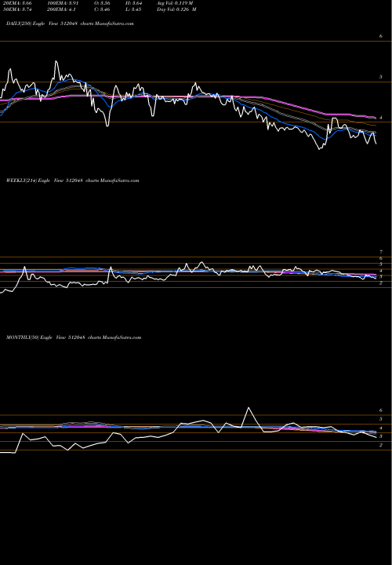Click the 7 price label on weekly chart

[x=380, y=252]
